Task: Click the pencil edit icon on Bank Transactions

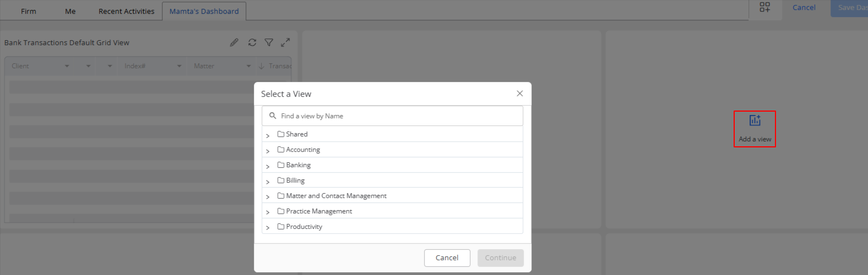Action: pyautogui.click(x=234, y=42)
